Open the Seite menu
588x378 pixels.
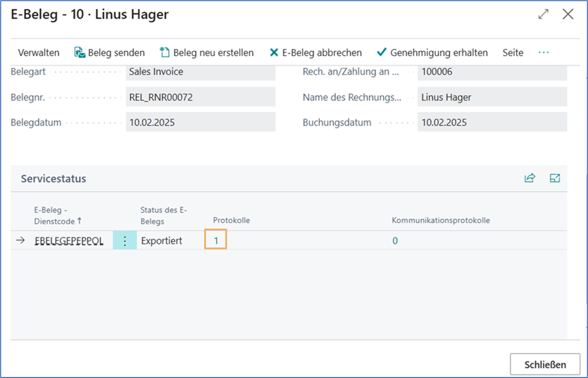pos(512,53)
